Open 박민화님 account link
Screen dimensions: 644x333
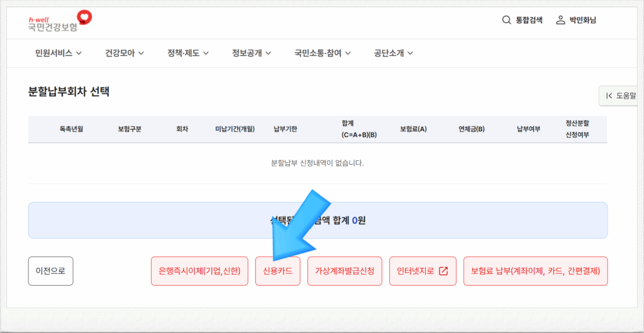[583, 20]
